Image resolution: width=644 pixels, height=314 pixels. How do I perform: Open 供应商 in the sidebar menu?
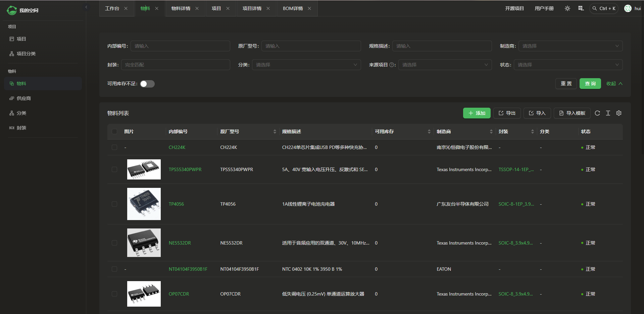click(x=24, y=98)
